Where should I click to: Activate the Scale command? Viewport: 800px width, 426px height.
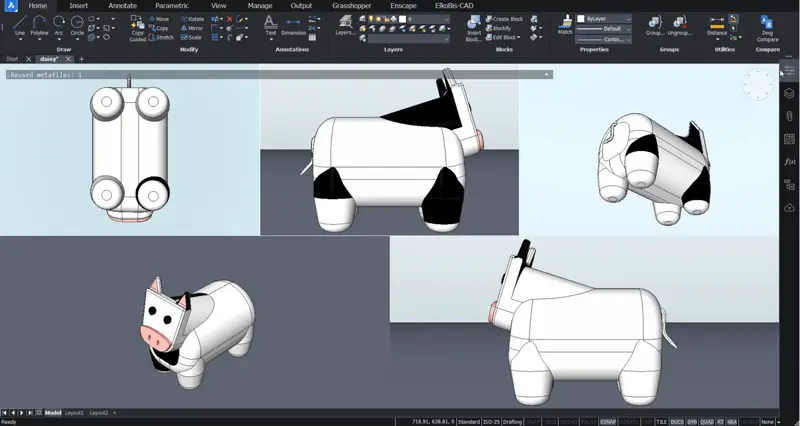191,37
